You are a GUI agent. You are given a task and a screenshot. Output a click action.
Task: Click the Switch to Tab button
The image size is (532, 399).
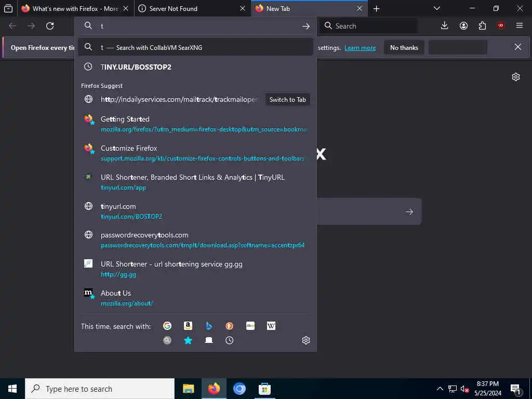pos(288,99)
